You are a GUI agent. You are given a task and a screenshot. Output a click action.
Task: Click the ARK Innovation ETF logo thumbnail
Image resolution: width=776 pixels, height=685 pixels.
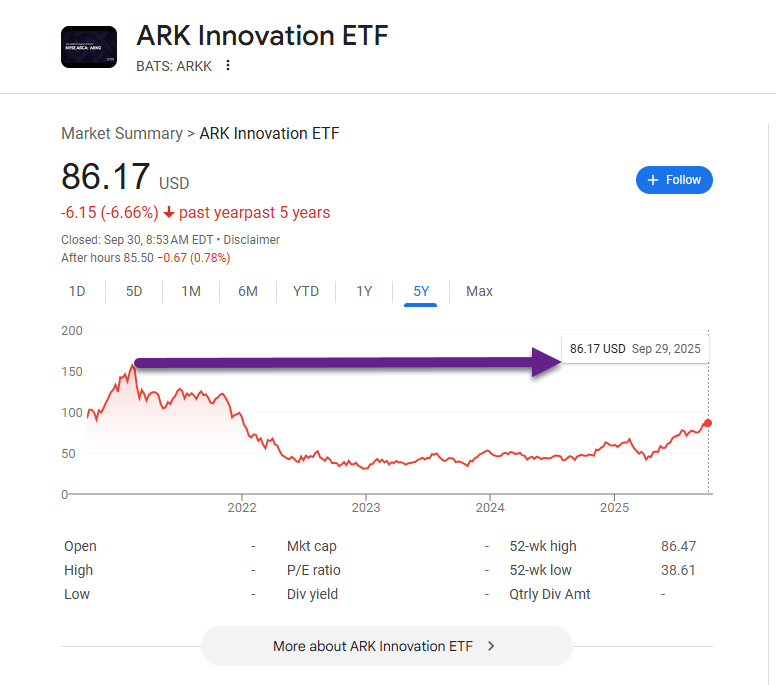(x=89, y=47)
